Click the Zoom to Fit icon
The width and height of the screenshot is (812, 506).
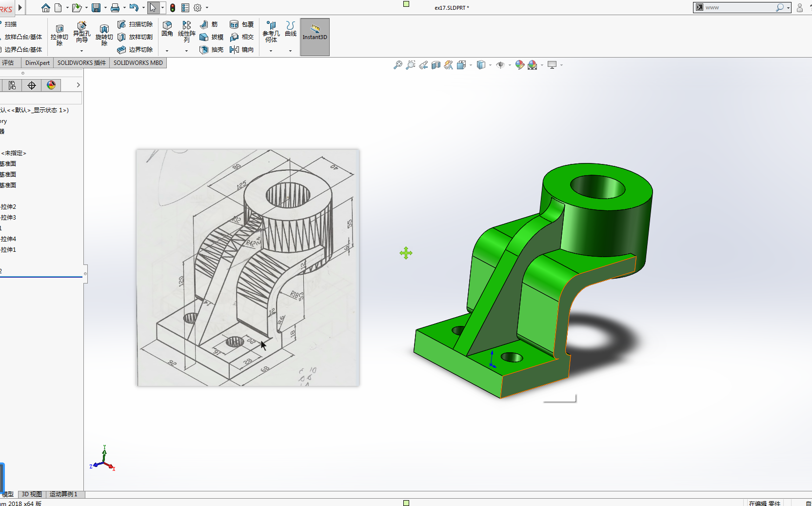click(x=399, y=64)
